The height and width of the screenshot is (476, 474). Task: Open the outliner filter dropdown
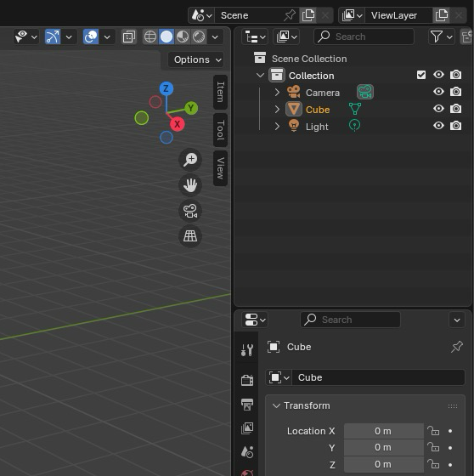point(442,37)
